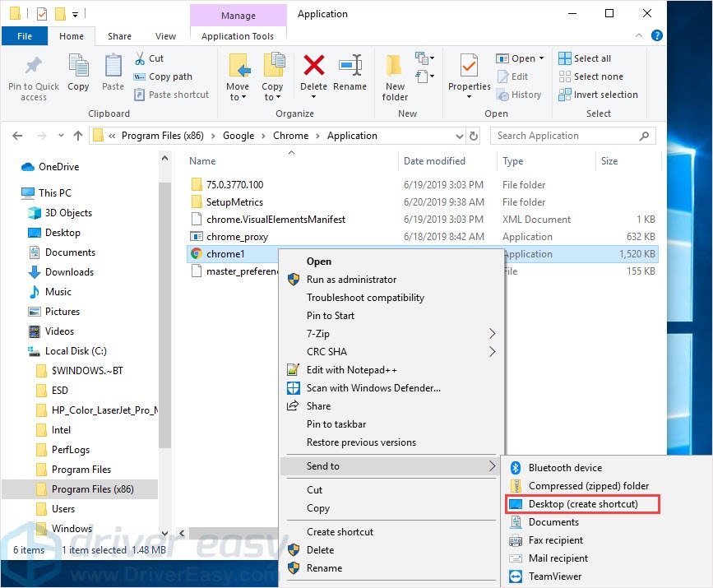Switch to the View ribbon tab
Image resolution: width=713 pixels, height=588 pixels.
click(x=165, y=36)
